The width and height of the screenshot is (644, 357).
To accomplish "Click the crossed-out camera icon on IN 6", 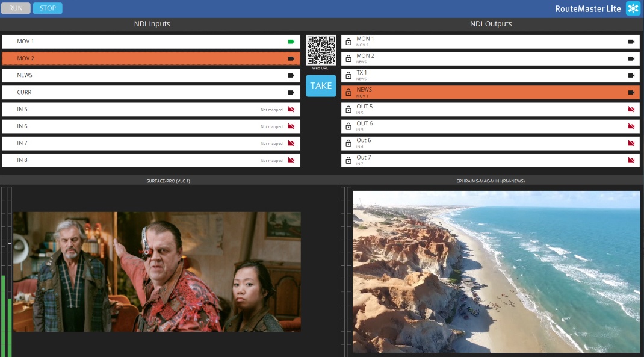I will tap(291, 126).
